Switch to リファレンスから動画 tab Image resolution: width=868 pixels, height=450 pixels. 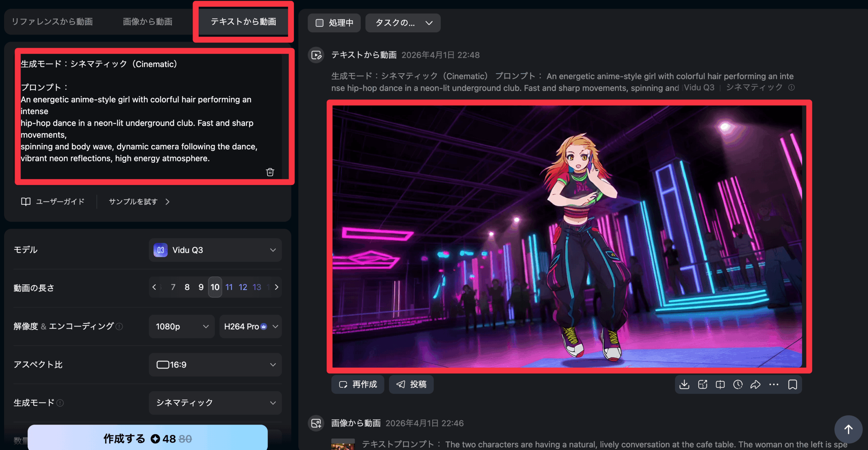52,22
